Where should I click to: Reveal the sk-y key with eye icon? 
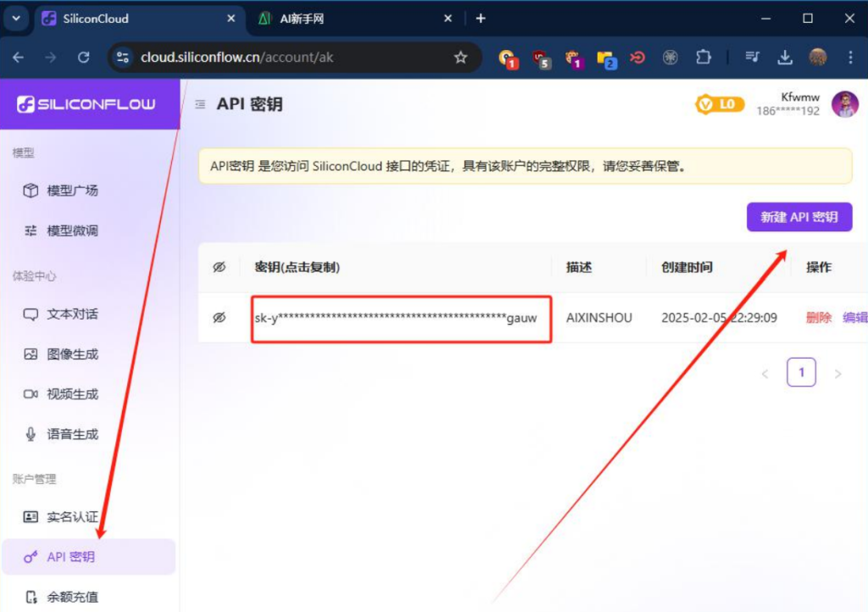220,318
